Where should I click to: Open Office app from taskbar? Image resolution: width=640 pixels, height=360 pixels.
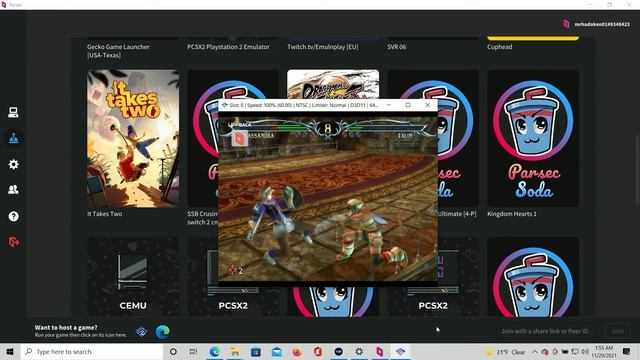point(318,351)
